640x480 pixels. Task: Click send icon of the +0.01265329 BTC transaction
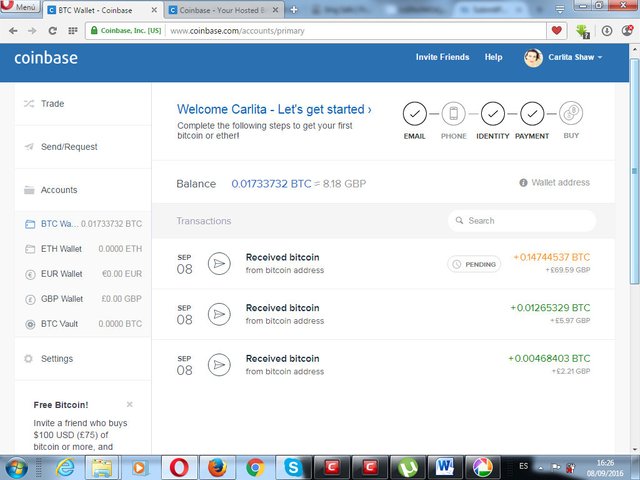[x=219, y=314]
